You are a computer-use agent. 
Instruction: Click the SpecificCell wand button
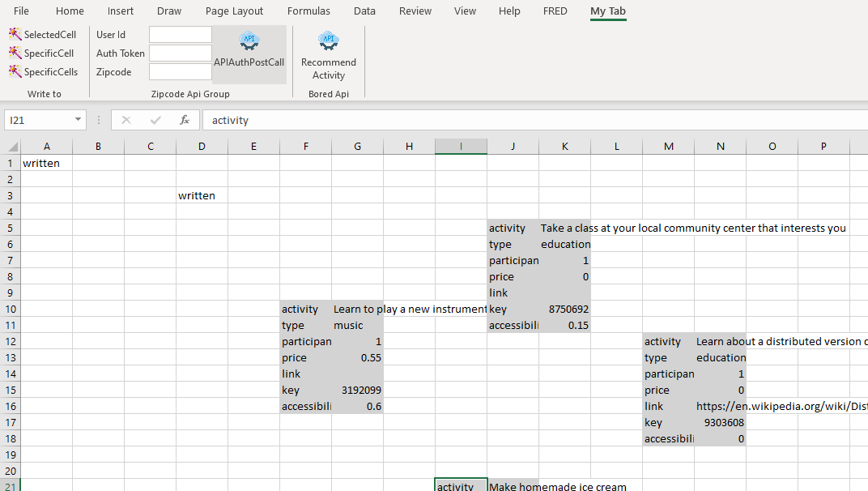(41, 53)
